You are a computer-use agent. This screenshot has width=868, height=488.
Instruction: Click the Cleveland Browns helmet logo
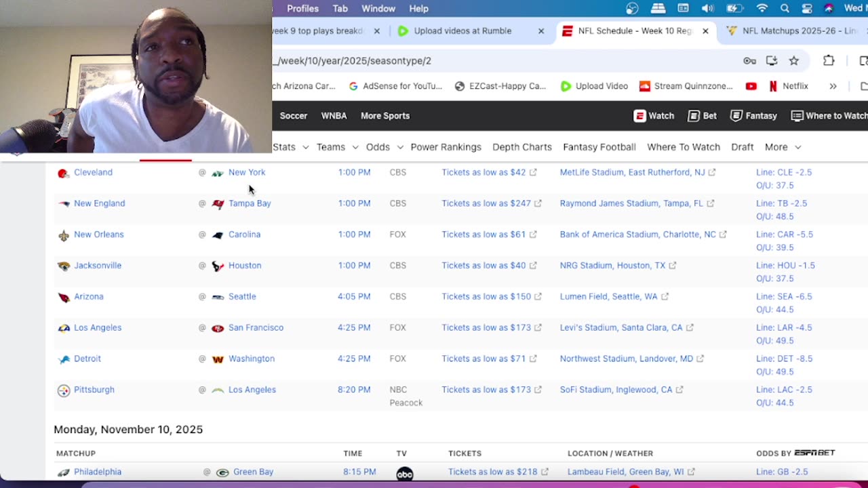pos(63,174)
